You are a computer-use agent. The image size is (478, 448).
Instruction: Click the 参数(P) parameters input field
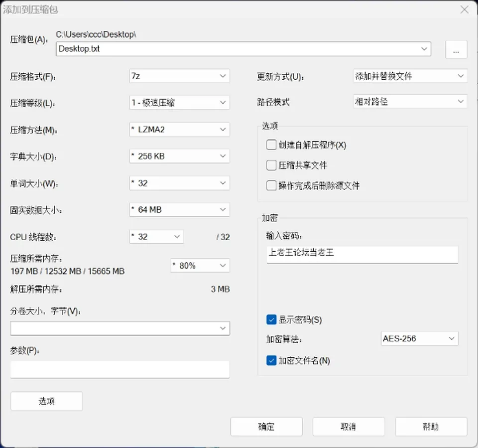point(120,369)
